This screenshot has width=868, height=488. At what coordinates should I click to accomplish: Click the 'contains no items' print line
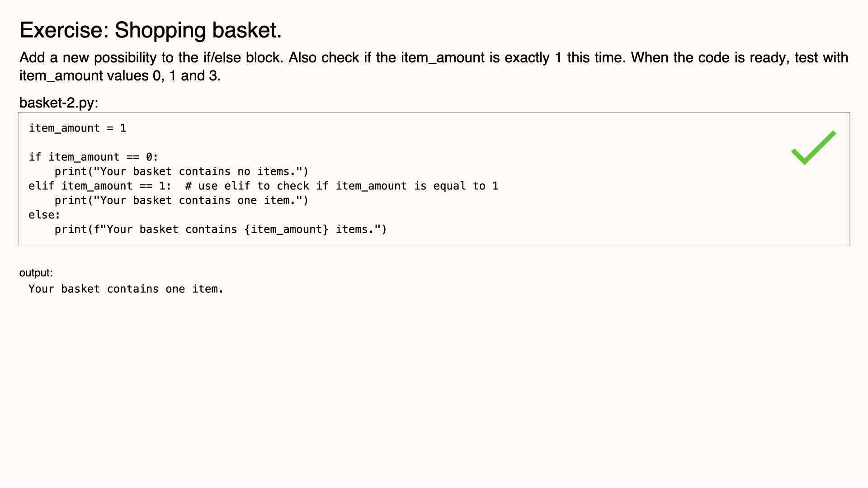tap(181, 172)
